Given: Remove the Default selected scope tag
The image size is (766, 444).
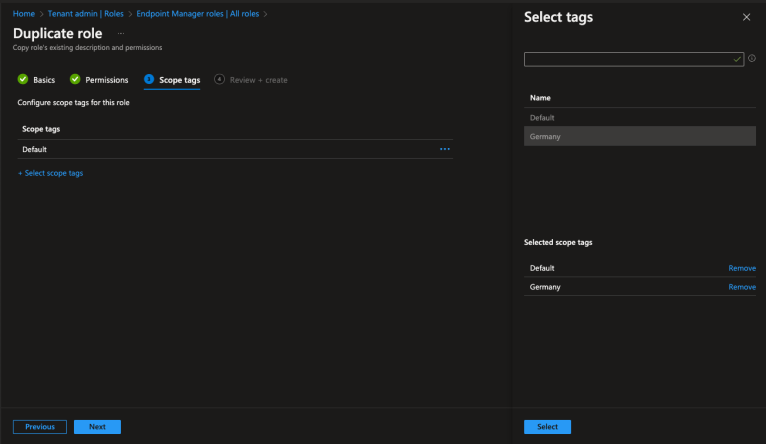Looking at the screenshot, I should (x=742, y=268).
